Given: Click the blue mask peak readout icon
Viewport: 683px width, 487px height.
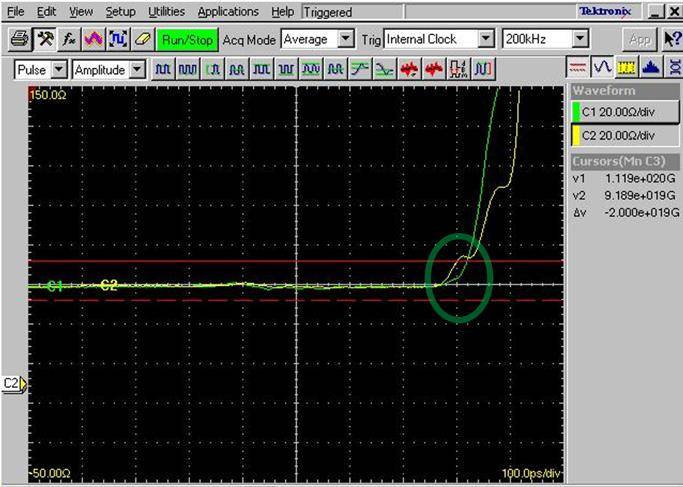Looking at the screenshot, I should pos(649,68).
